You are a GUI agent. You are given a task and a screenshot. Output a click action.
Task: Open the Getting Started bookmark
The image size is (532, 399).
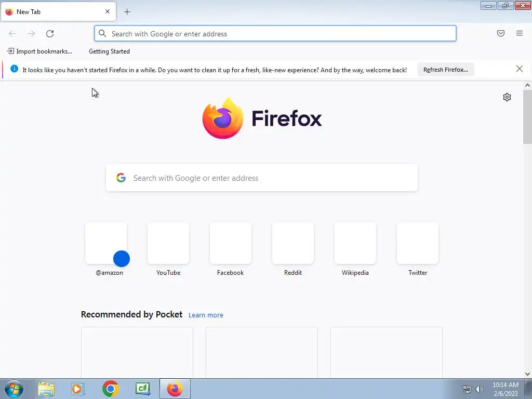pyautogui.click(x=109, y=51)
